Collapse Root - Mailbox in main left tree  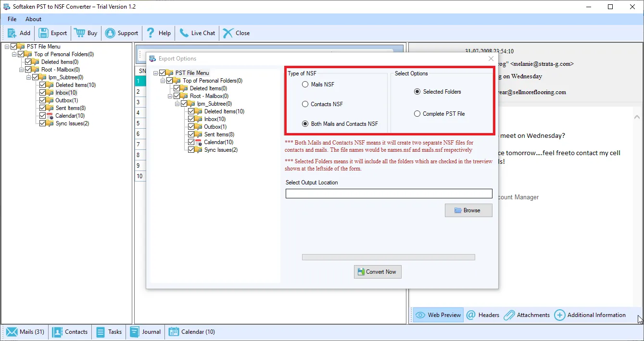tap(22, 70)
